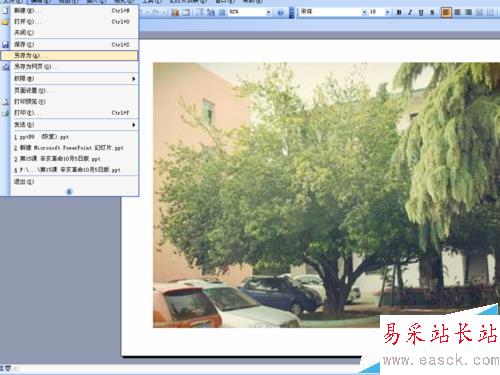Click the Print Preview icon in menu
500x375 pixels.
5,101
